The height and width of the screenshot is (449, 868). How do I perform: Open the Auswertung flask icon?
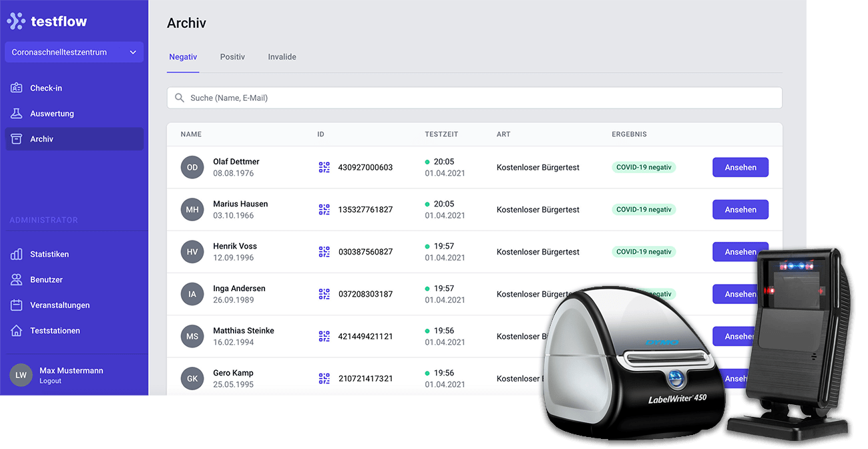tap(17, 114)
